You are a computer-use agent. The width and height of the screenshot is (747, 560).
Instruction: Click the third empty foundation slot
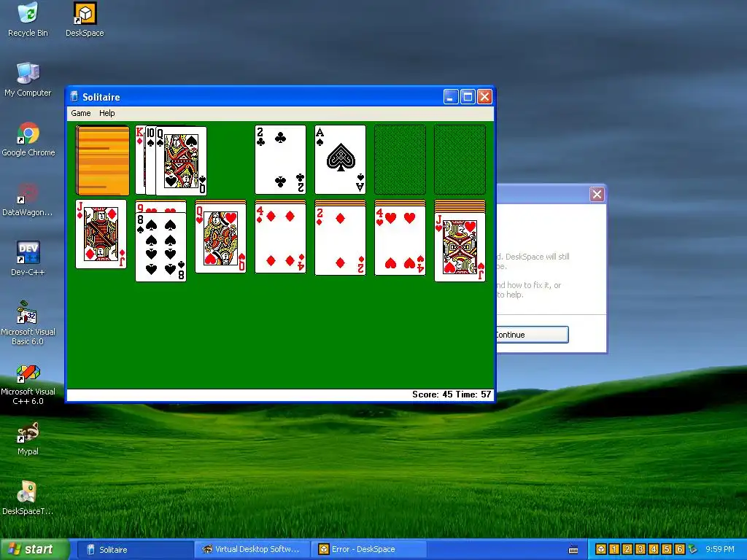pyautogui.click(x=400, y=160)
